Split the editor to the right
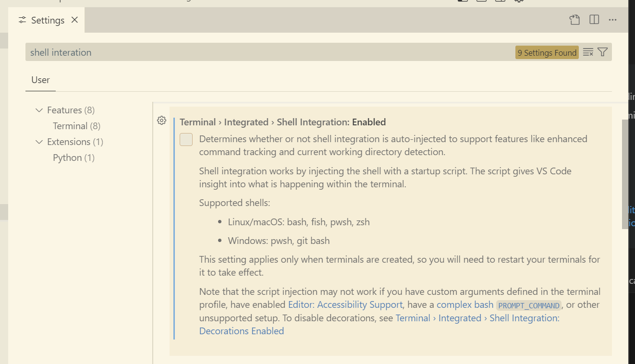Viewport: 635px width, 364px height. point(594,20)
